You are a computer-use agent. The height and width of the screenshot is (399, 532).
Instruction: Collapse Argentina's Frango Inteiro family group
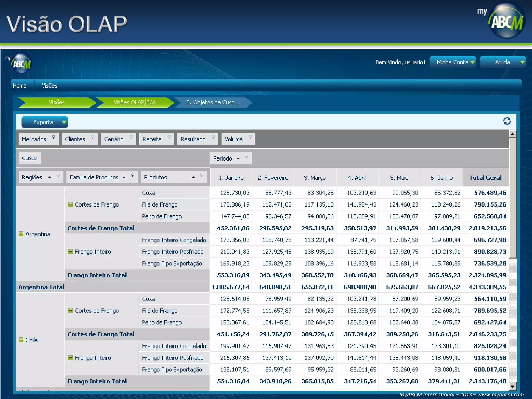pos(70,251)
